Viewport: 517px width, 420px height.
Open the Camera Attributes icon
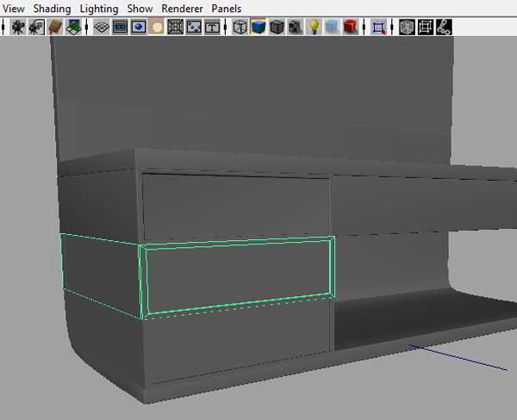(36, 27)
